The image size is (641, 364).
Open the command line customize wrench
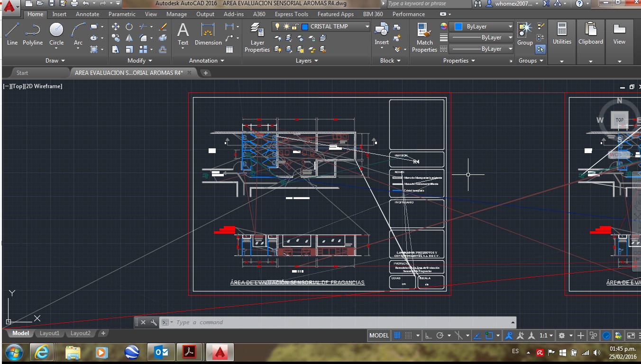point(154,322)
